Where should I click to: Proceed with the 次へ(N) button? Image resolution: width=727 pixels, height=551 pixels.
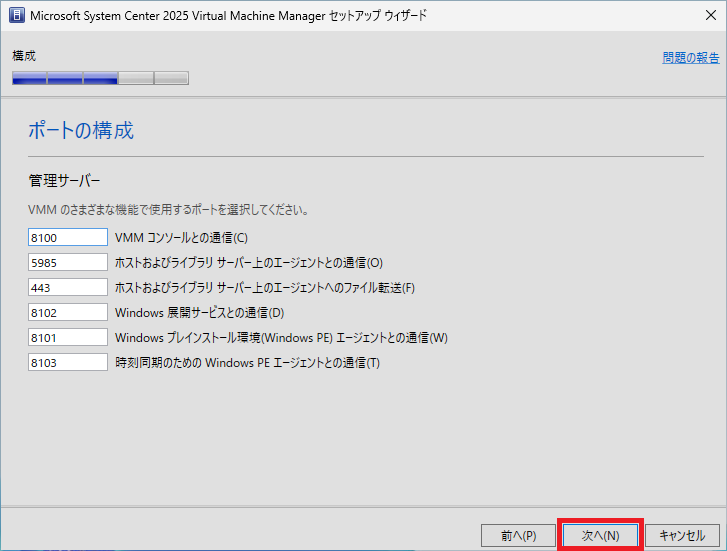tap(600, 536)
